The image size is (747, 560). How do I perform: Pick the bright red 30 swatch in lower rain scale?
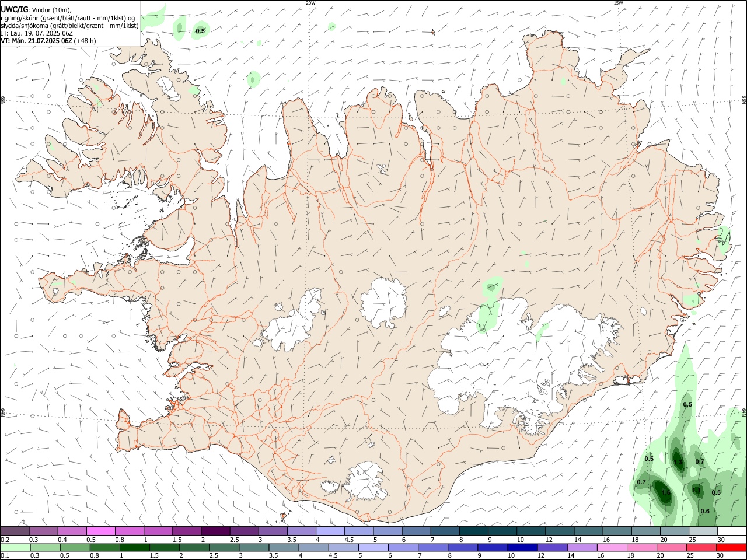pos(731,548)
